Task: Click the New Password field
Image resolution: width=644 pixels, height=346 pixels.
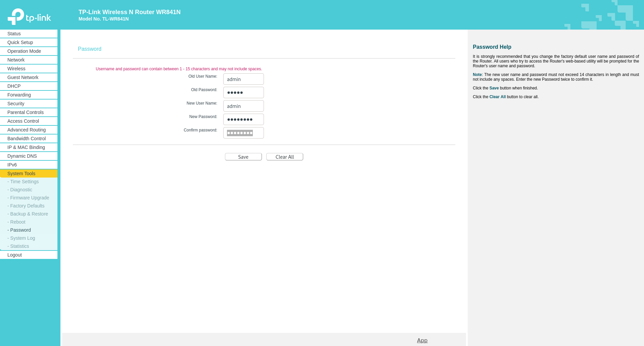Action: tap(243, 119)
